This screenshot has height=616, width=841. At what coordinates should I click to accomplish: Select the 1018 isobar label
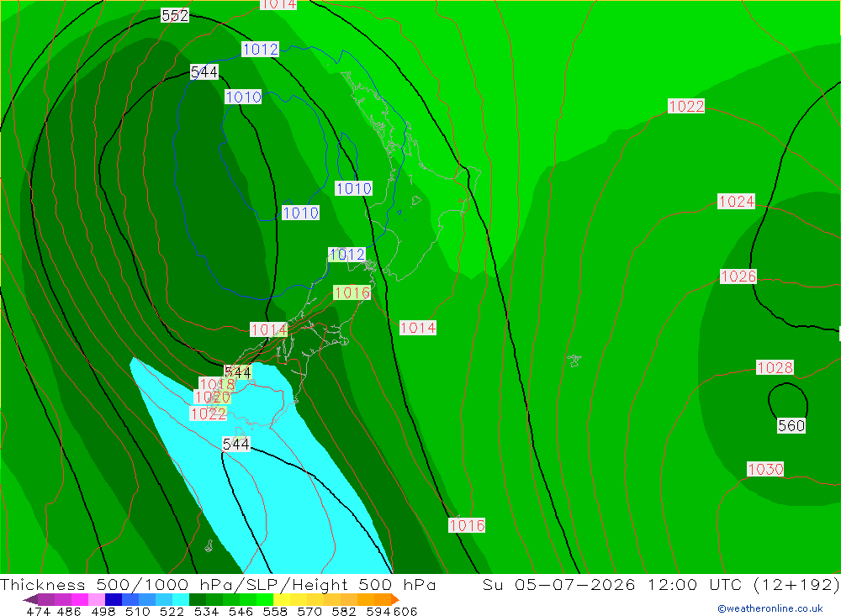click(217, 384)
